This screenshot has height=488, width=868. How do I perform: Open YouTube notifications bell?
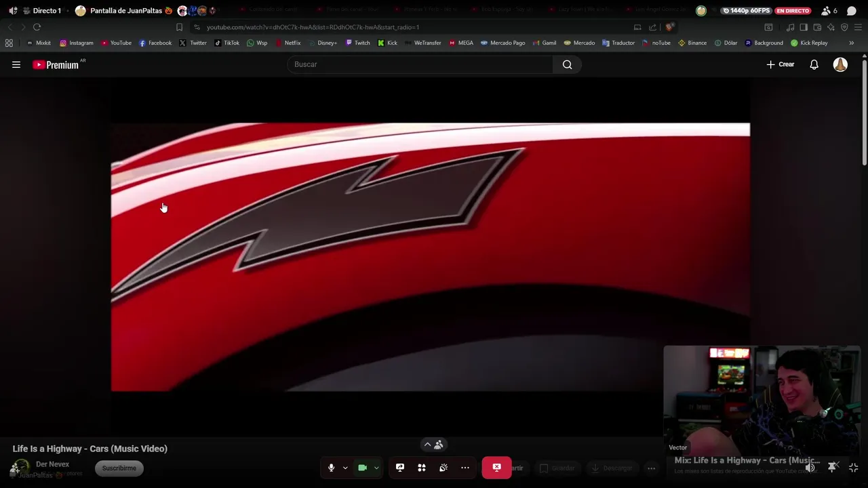tap(814, 64)
